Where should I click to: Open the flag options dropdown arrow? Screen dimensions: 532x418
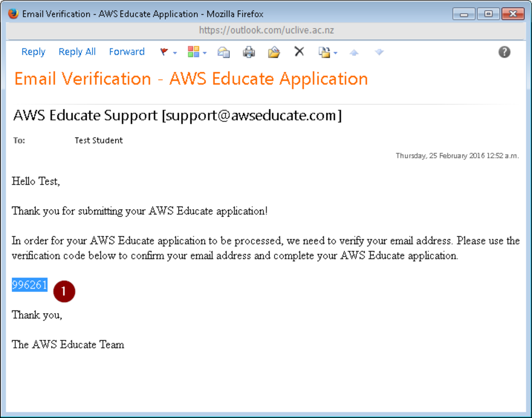pyautogui.click(x=174, y=53)
